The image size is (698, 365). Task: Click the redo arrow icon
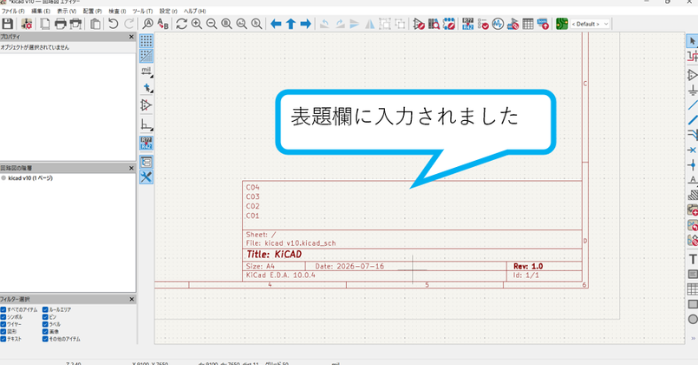(x=129, y=24)
